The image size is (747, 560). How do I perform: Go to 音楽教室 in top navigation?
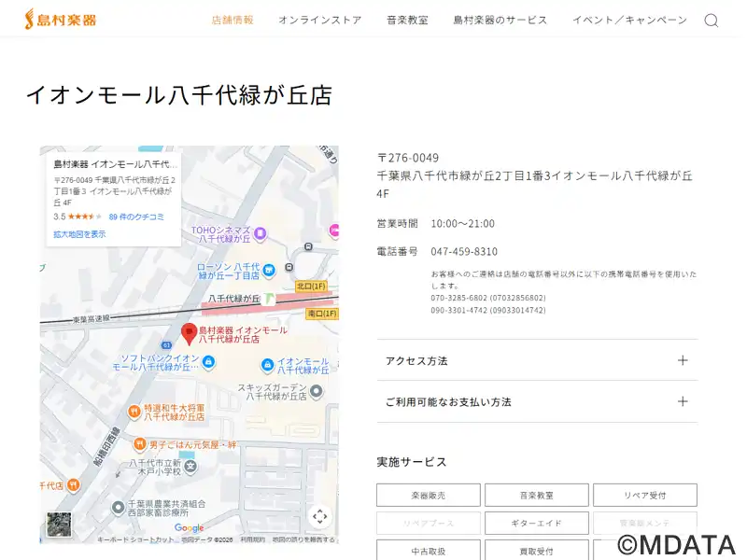pos(407,21)
